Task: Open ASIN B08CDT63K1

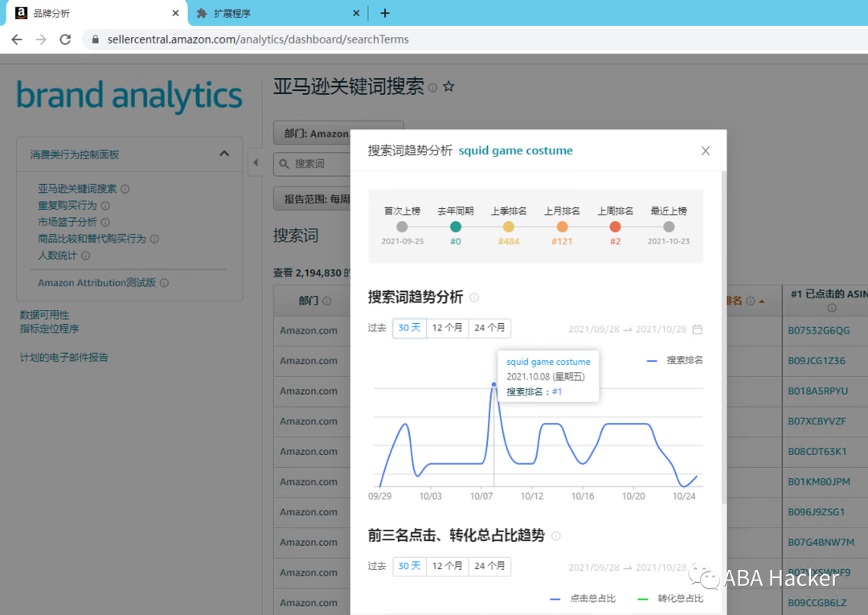Action: coord(817,451)
